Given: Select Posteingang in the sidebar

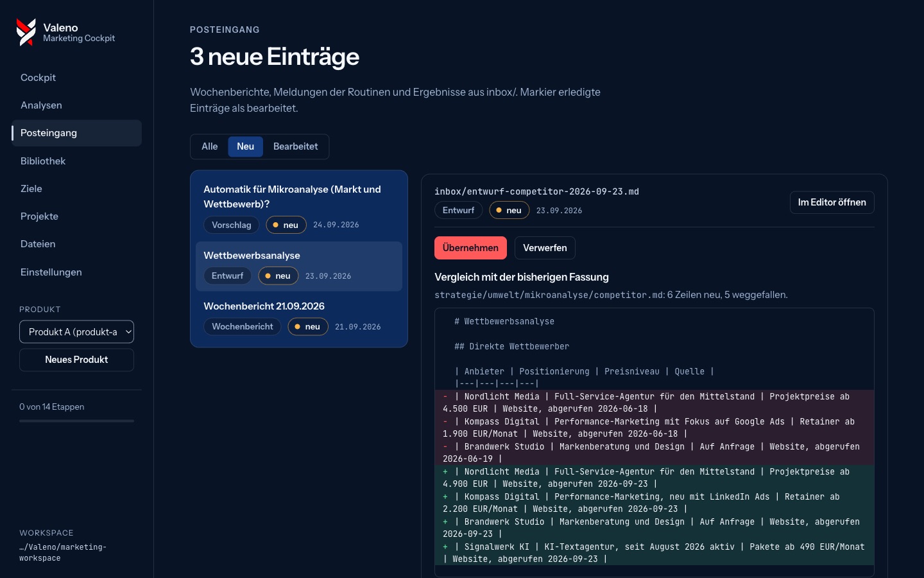Looking at the screenshot, I should pyautogui.click(x=76, y=133).
